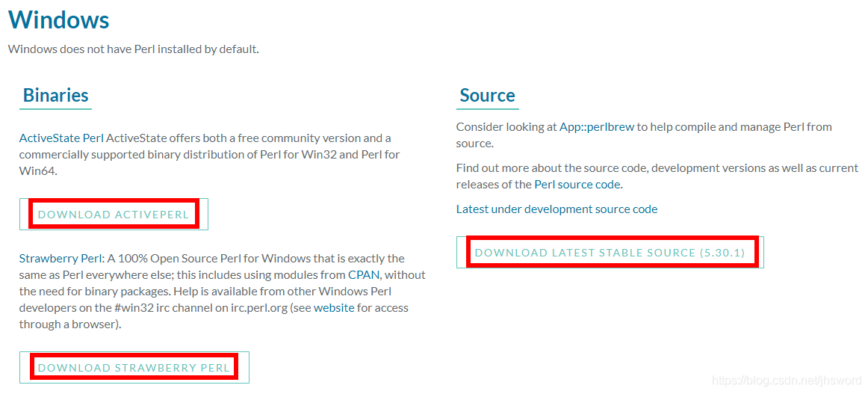Visit the CPAN link
The width and height of the screenshot is (868, 394).
click(x=364, y=274)
